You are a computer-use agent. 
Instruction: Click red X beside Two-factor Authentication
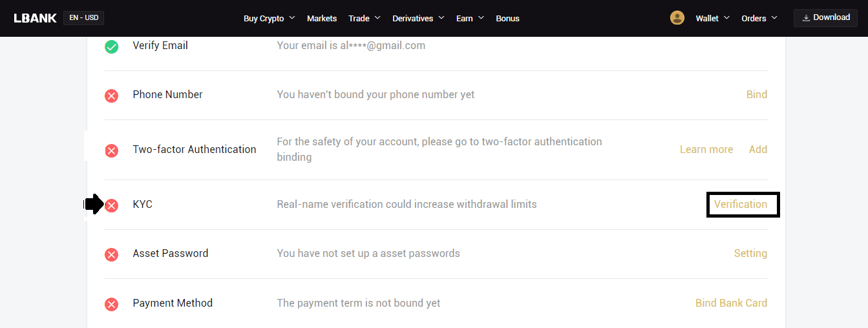click(112, 150)
